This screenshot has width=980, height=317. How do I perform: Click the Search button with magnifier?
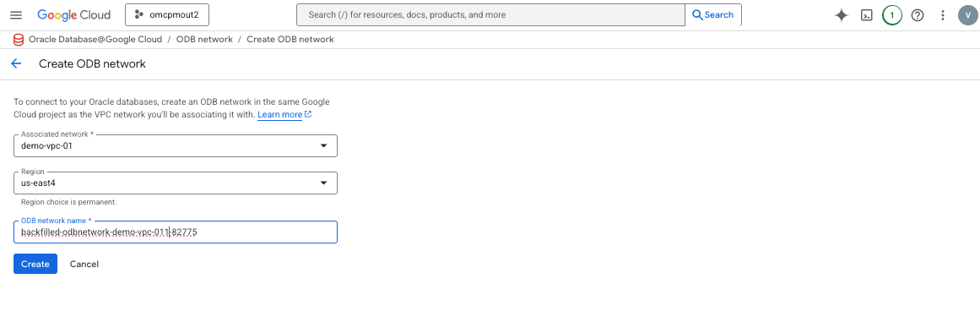(x=713, y=14)
